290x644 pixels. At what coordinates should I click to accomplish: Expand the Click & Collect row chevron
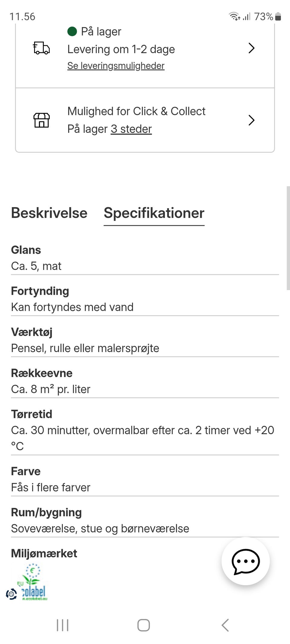click(251, 120)
